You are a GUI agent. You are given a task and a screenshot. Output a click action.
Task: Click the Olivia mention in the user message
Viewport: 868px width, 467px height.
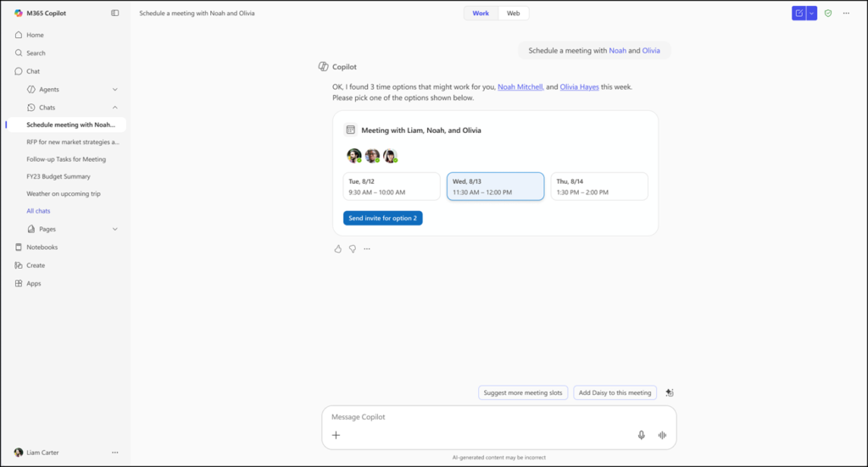651,50
